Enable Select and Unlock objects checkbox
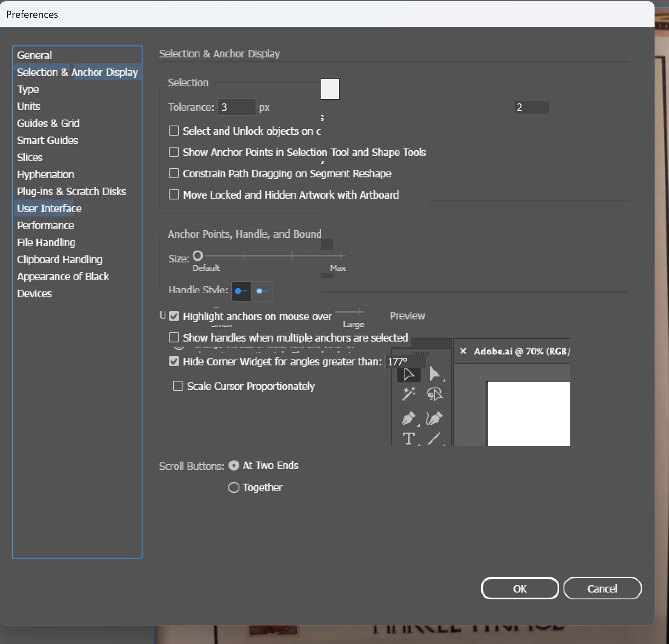 (x=174, y=131)
